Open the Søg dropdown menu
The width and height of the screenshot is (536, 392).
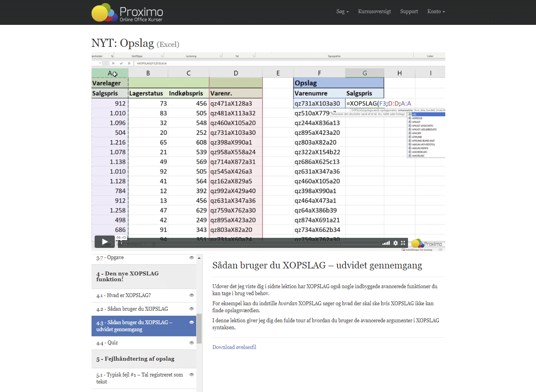[x=342, y=12]
